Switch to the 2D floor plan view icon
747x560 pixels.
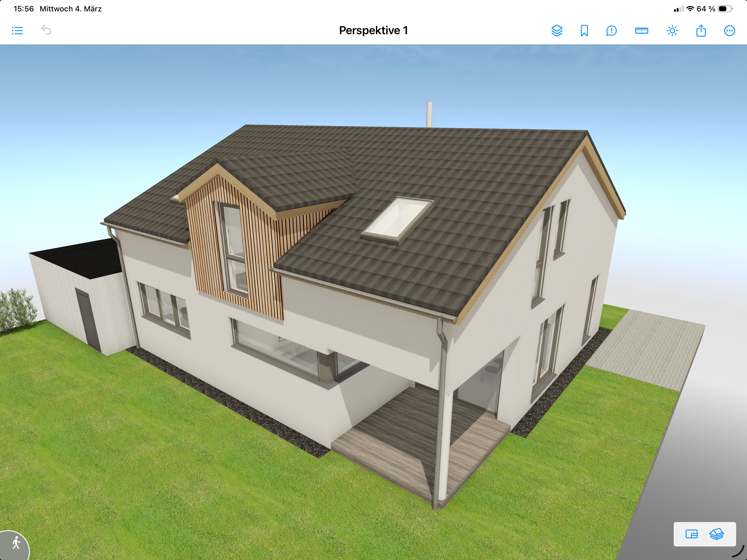(692, 534)
